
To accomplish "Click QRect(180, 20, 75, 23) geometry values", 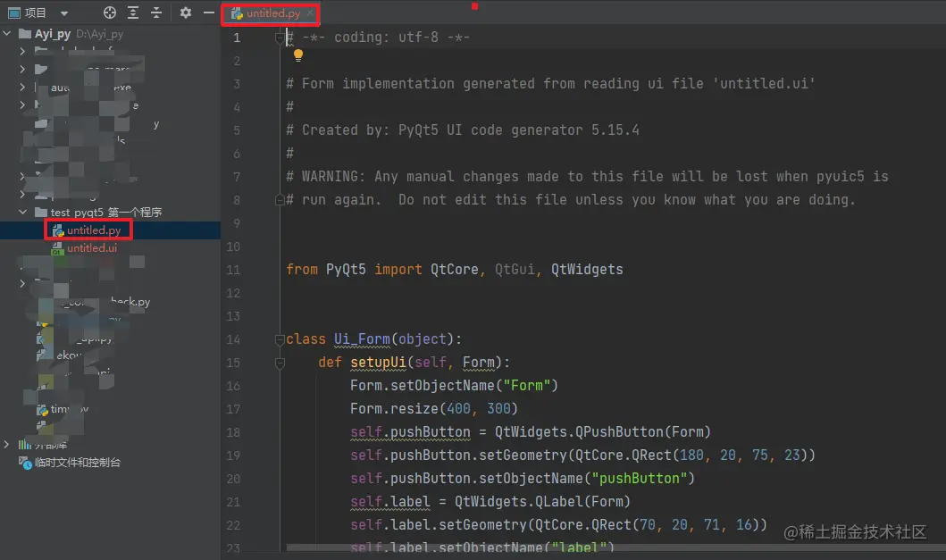I will pyautogui.click(x=720, y=455).
